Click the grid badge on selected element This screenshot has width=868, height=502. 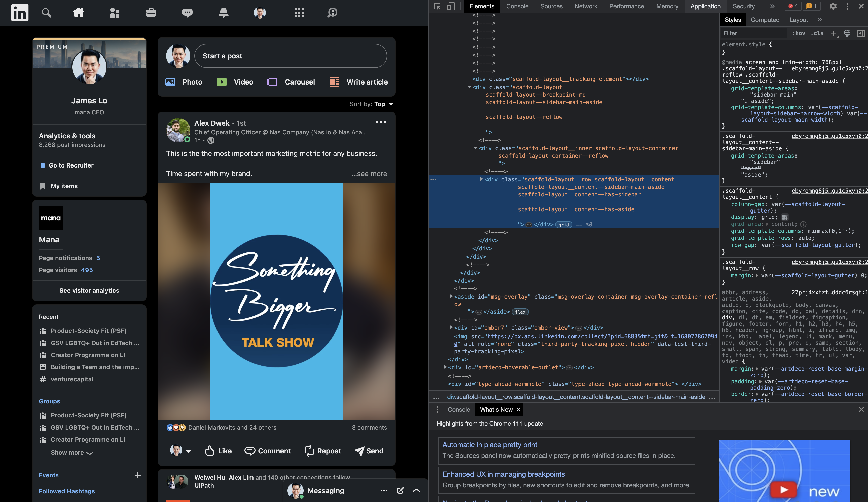(563, 225)
